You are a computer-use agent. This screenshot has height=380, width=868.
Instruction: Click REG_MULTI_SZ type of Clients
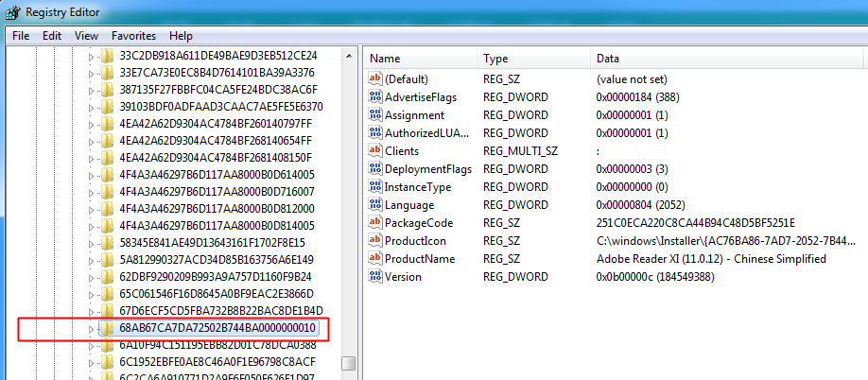(x=519, y=151)
